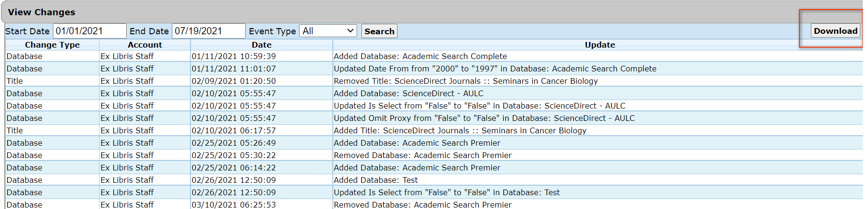Open the Event Type dropdown

pos(328,31)
